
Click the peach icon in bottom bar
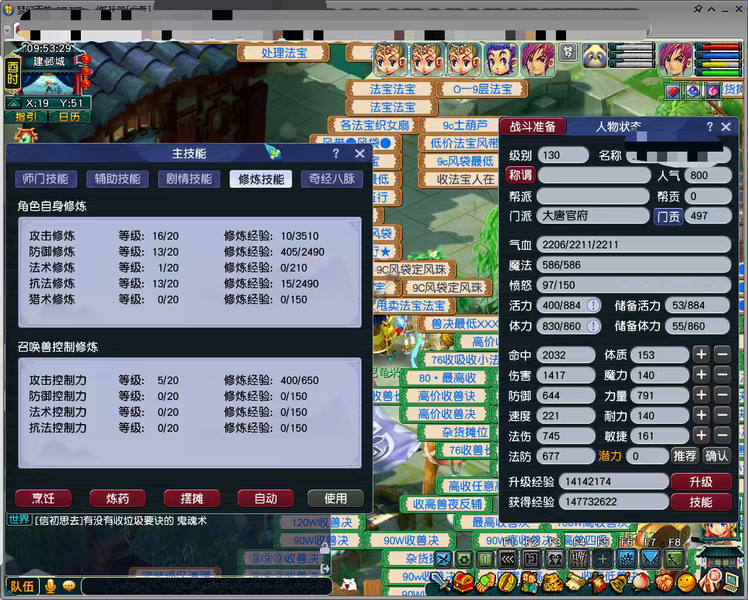pyautogui.click(x=641, y=583)
